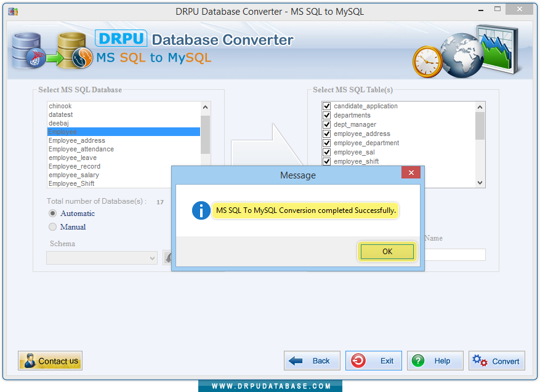This screenshot has width=540, height=392.
Task: Uncheck the employee_sal table checkbox
Action: coord(326,152)
